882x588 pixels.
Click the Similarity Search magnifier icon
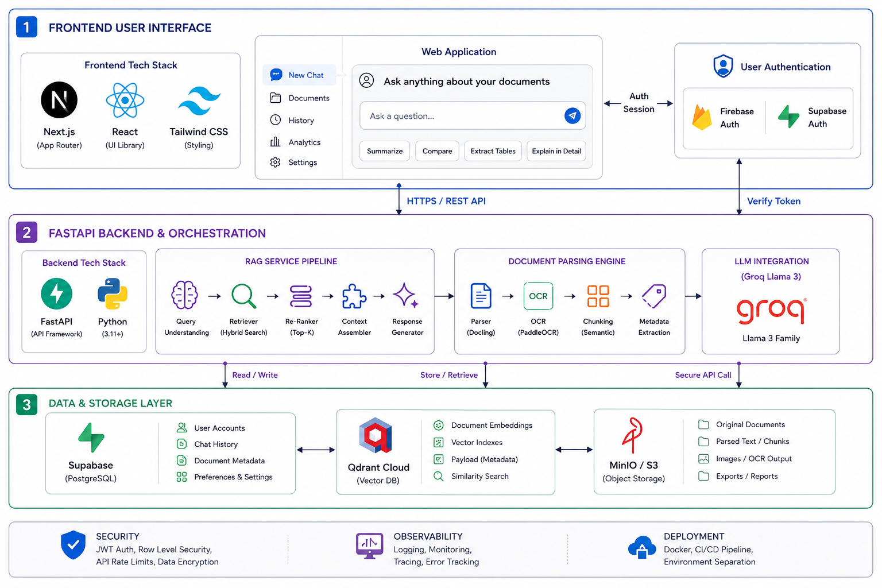(x=439, y=476)
